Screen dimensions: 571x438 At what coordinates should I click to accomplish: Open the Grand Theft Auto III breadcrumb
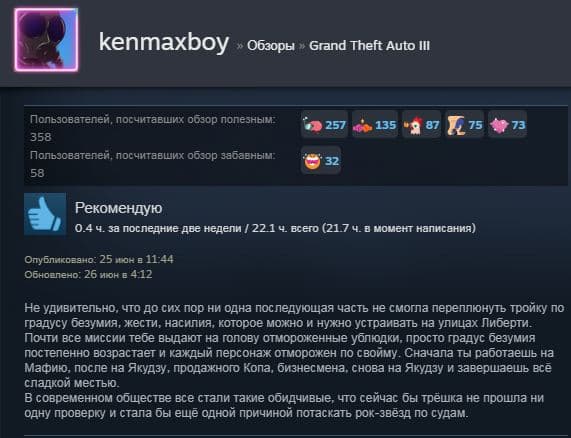tap(369, 46)
